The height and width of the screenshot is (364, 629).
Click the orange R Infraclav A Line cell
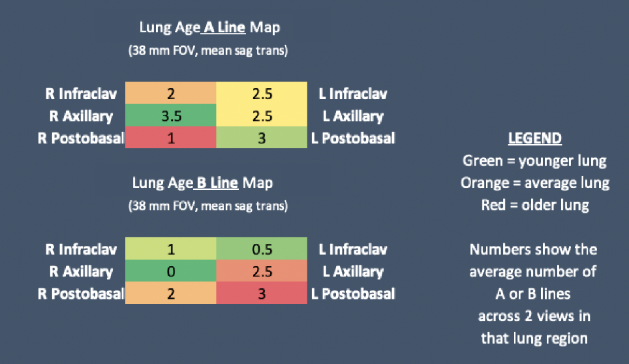(x=171, y=94)
